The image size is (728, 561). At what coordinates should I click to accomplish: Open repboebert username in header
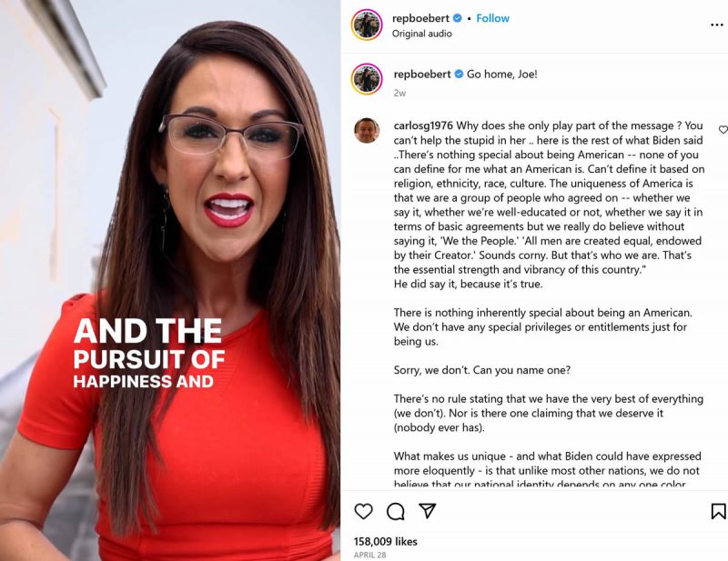click(420, 18)
